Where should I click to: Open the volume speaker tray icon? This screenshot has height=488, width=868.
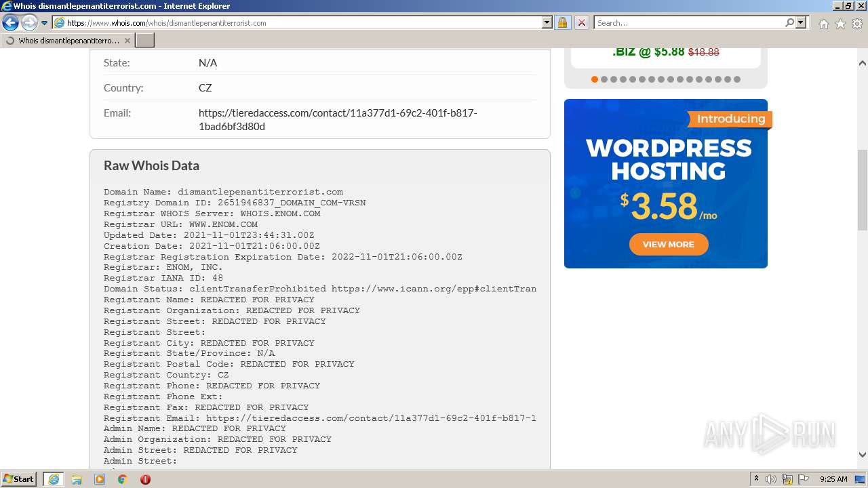coord(770,479)
